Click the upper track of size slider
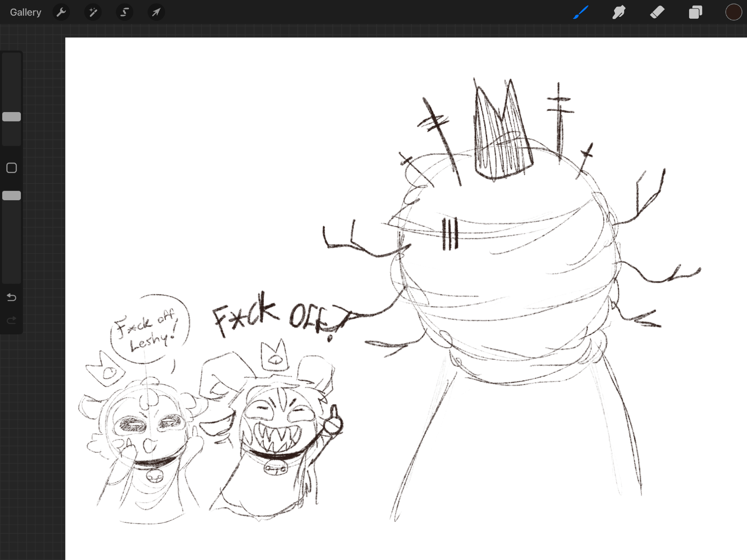Screen dimensions: 747x560 [x=12, y=82]
